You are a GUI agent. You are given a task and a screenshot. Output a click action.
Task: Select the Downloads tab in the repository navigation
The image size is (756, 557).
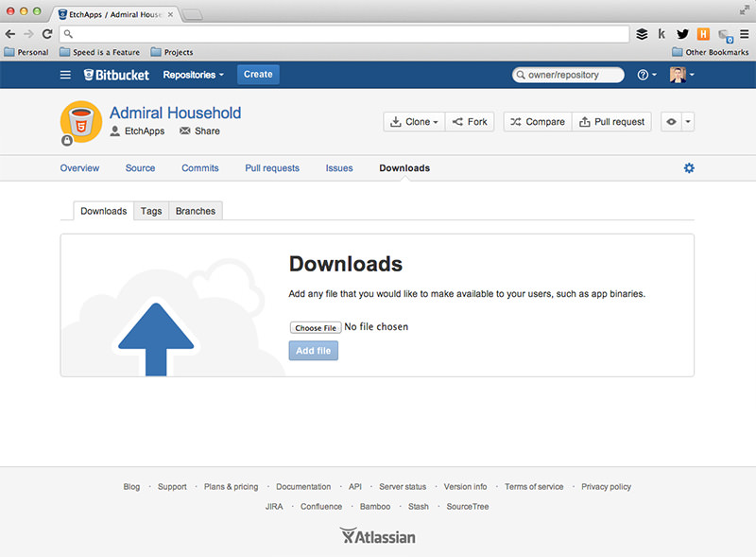click(x=404, y=168)
